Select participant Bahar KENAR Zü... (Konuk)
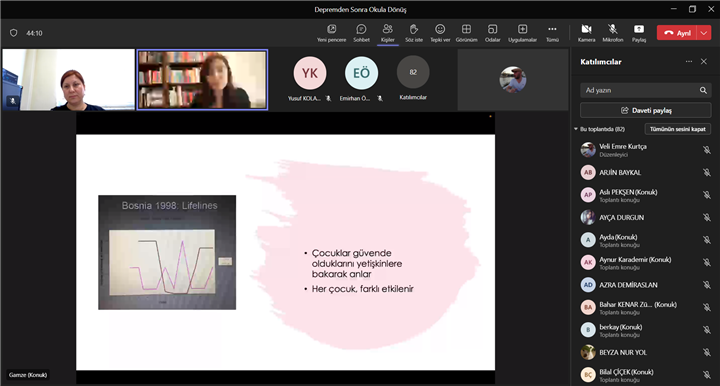 646,308
